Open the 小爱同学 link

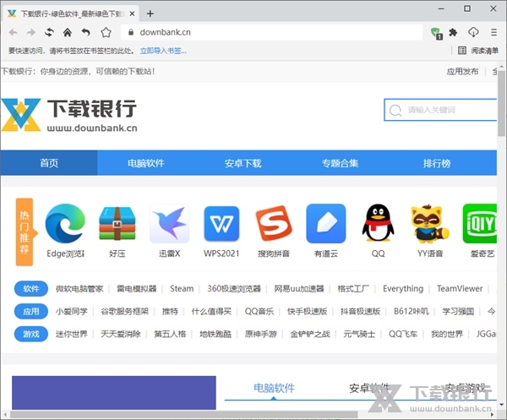point(72,311)
